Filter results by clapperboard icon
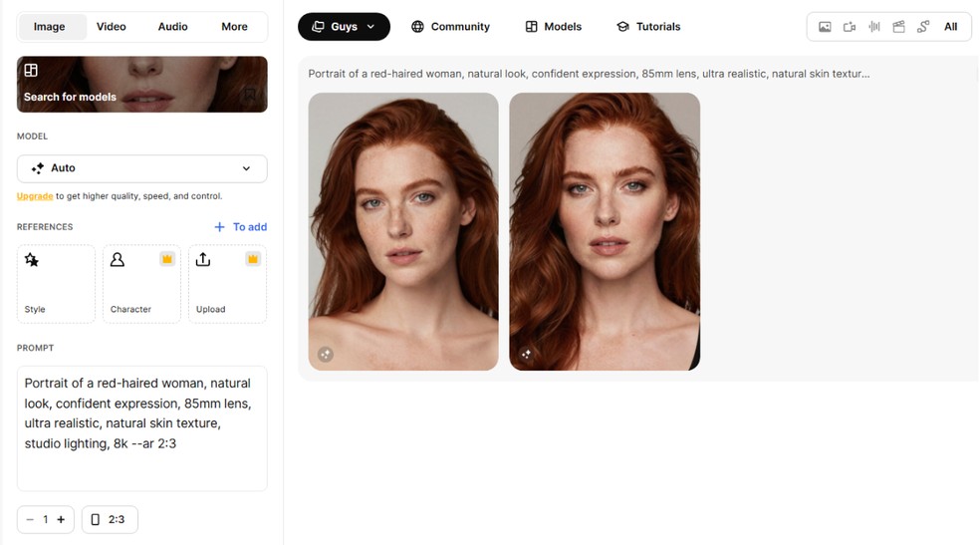Screen dimensions: 980x545 point(898,27)
